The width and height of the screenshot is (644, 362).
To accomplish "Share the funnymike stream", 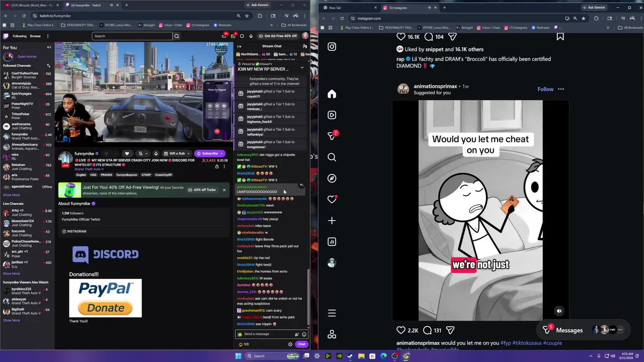I will [217, 166].
